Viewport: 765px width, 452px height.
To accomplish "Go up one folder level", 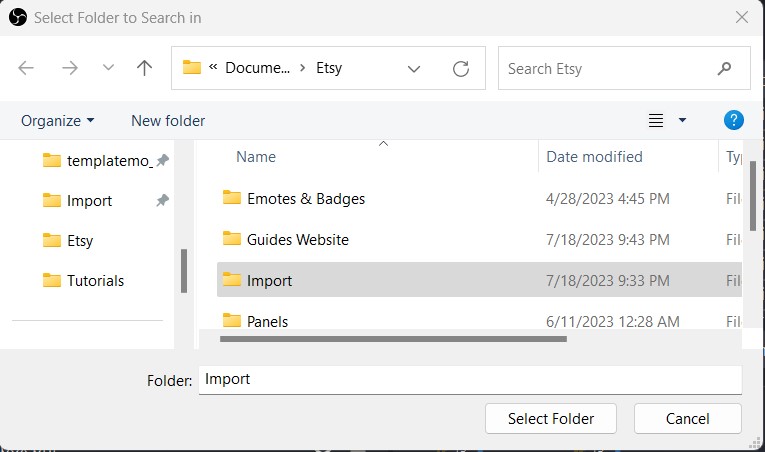I will 144,68.
